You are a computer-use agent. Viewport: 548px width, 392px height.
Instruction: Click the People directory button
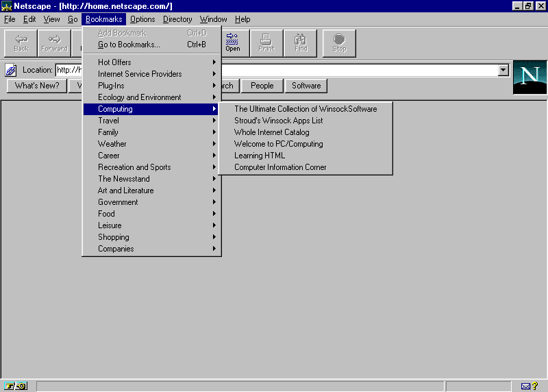pyautogui.click(x=262, y=86)
